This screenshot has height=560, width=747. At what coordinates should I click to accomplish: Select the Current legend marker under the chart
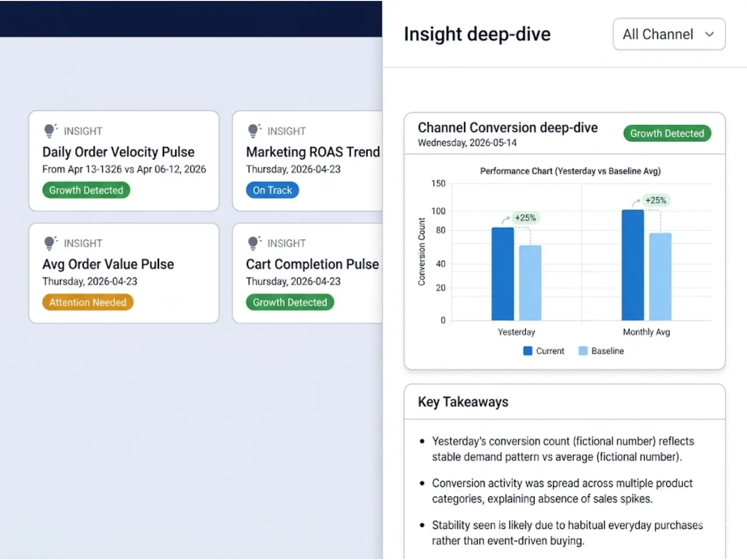point(528,350)
